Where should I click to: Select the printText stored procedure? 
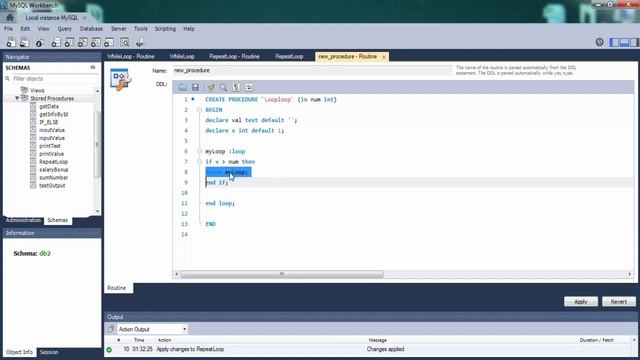tap(50, 146)
